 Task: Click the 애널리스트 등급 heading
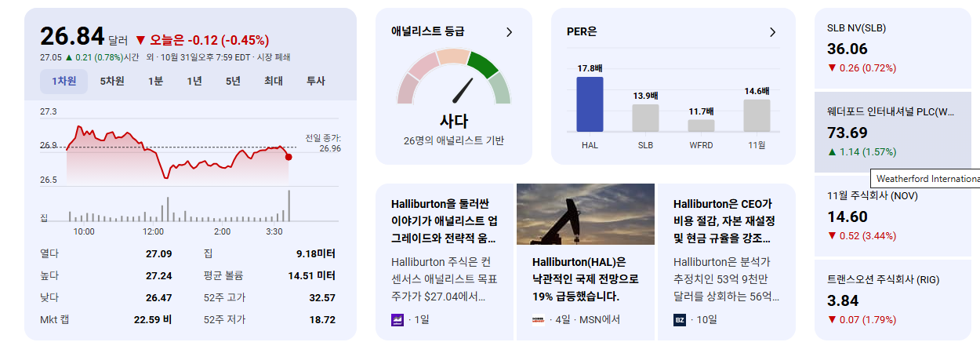427,31
